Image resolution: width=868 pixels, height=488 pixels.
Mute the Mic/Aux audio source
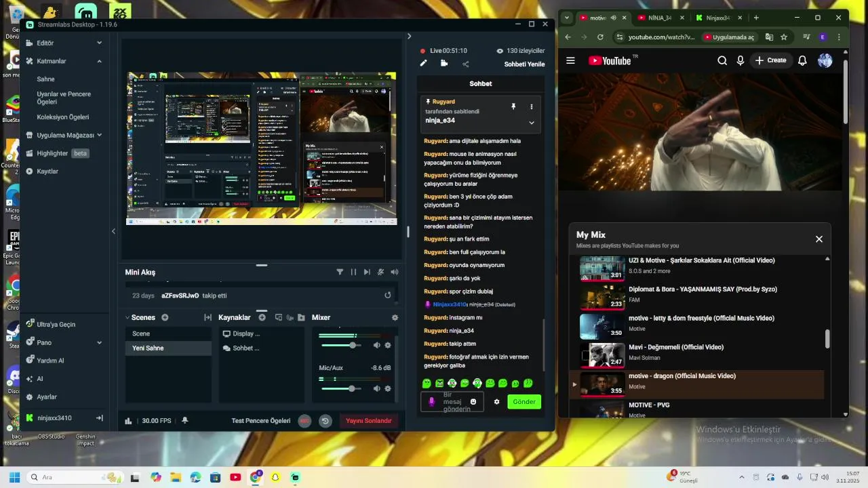(377, 388)
